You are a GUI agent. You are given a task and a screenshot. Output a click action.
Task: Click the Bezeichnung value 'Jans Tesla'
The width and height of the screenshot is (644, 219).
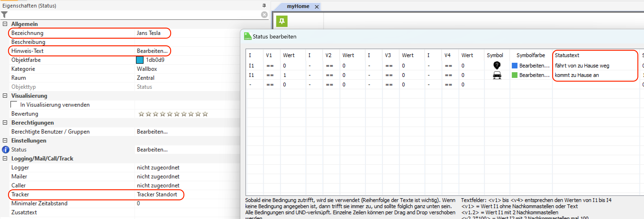coord(148,33)
